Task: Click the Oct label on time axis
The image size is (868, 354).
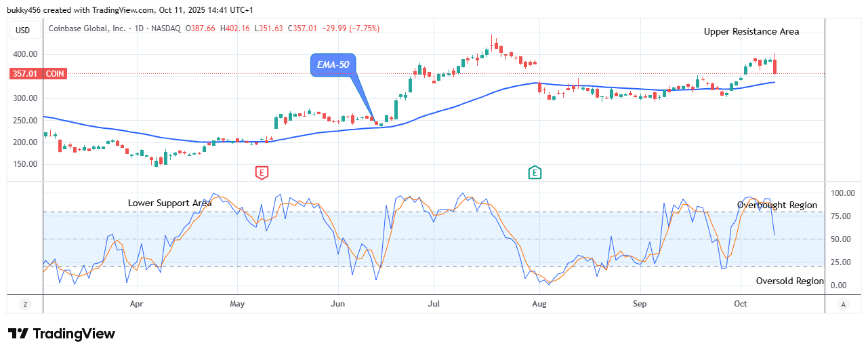Action: click(740, 304)
